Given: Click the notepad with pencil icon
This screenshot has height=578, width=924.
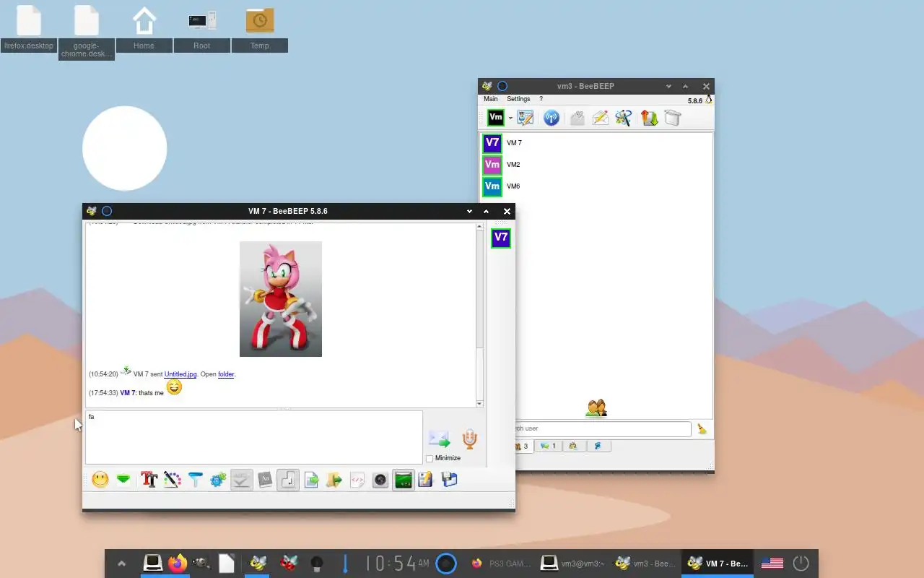Looking at the screenshot, I should coord(425,480).
